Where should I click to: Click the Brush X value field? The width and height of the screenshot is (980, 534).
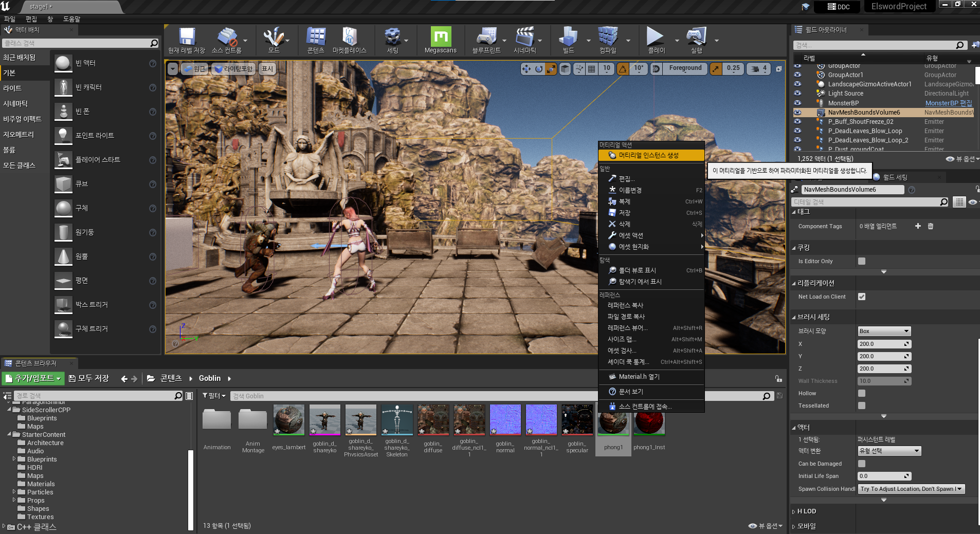pyautogui.click(x=884, y=344)
